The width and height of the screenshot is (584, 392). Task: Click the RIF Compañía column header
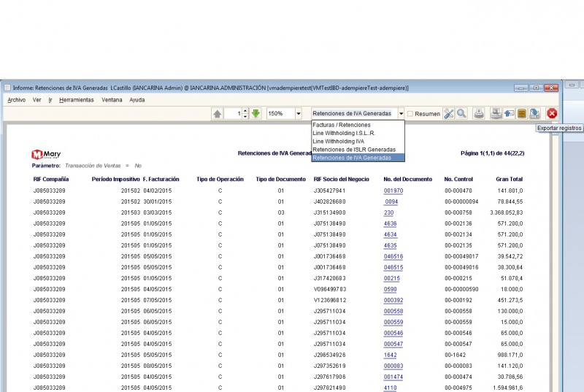(x=51, y=179)
